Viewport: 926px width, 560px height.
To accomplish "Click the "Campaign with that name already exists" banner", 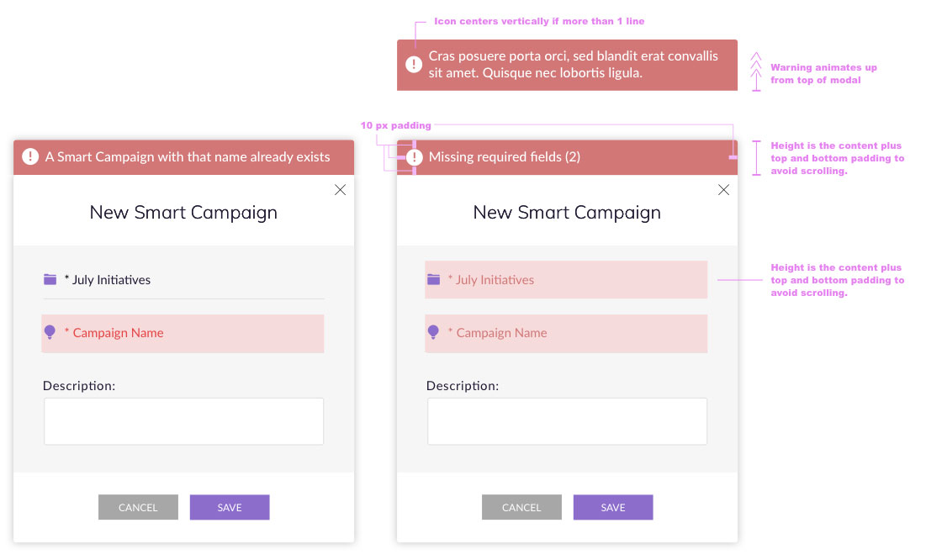I will 188,157.
